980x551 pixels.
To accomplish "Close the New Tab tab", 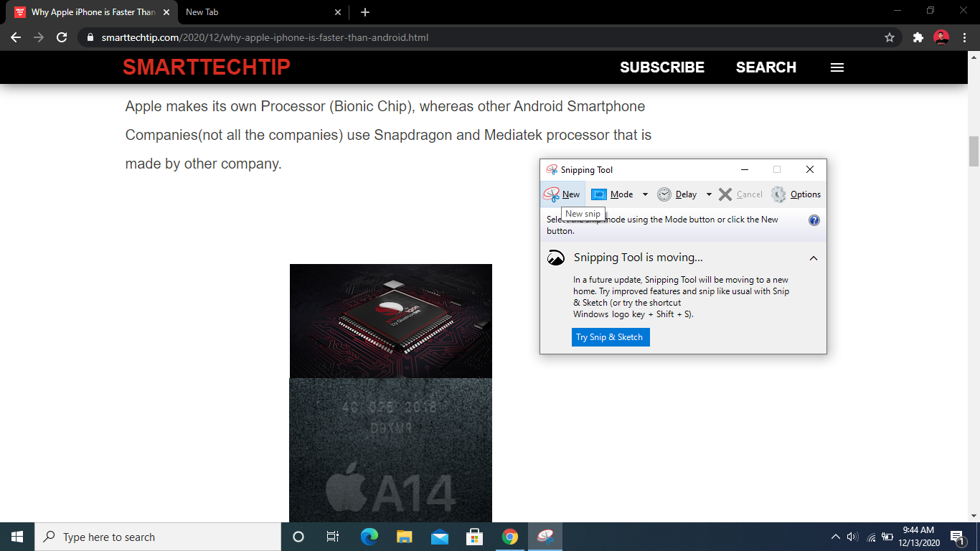I will 338,12.
